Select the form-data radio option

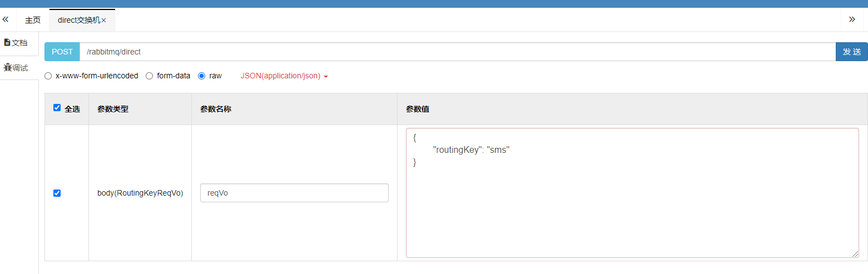click(150, 76)
